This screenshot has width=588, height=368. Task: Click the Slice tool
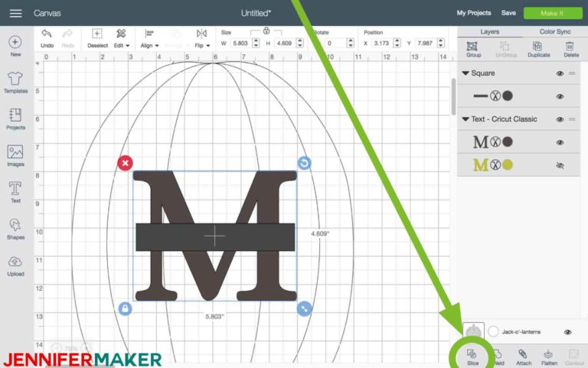click(x=472, y=357)
